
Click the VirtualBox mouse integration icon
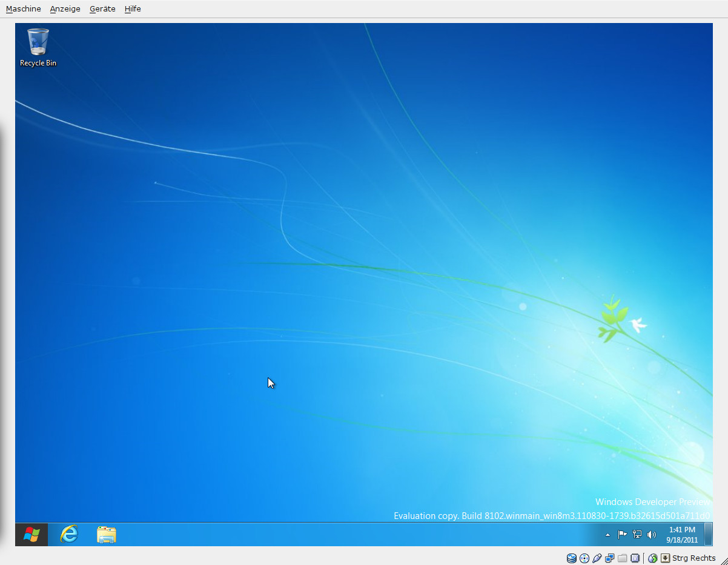pos(653,558)
